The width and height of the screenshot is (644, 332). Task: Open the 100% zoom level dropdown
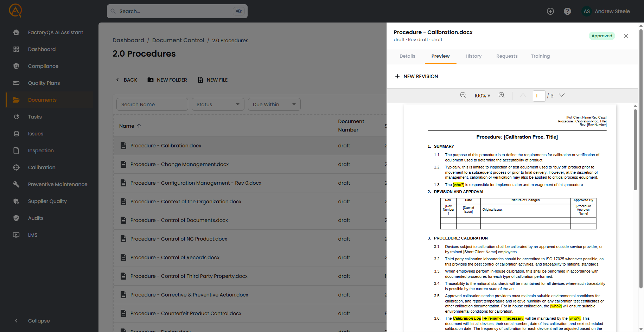(x=482, y=95)
